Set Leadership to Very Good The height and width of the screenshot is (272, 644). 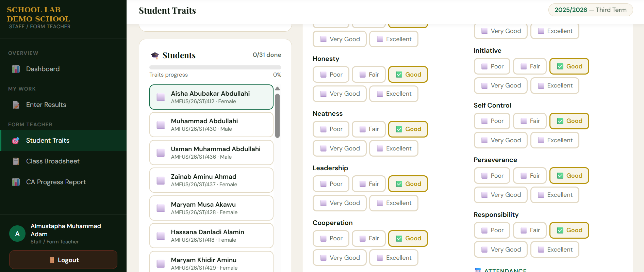pos(340,203)
